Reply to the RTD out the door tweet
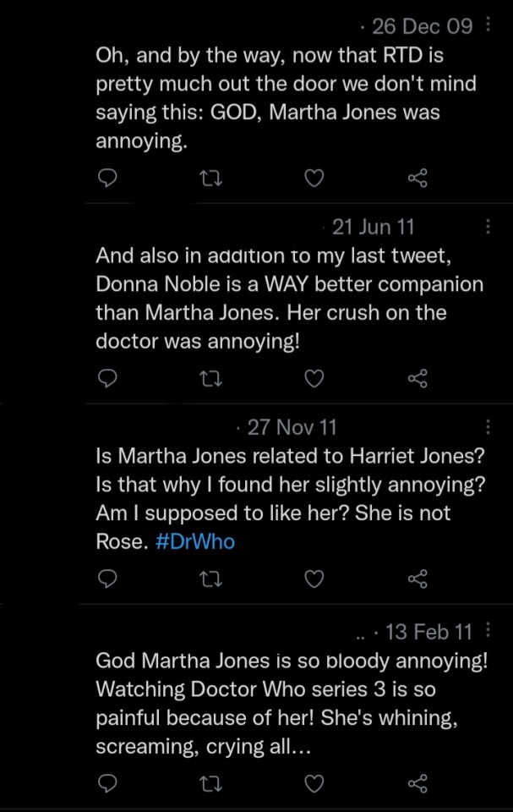The width and height of the screenshot is (513, 812). click(x=107, y=178)
